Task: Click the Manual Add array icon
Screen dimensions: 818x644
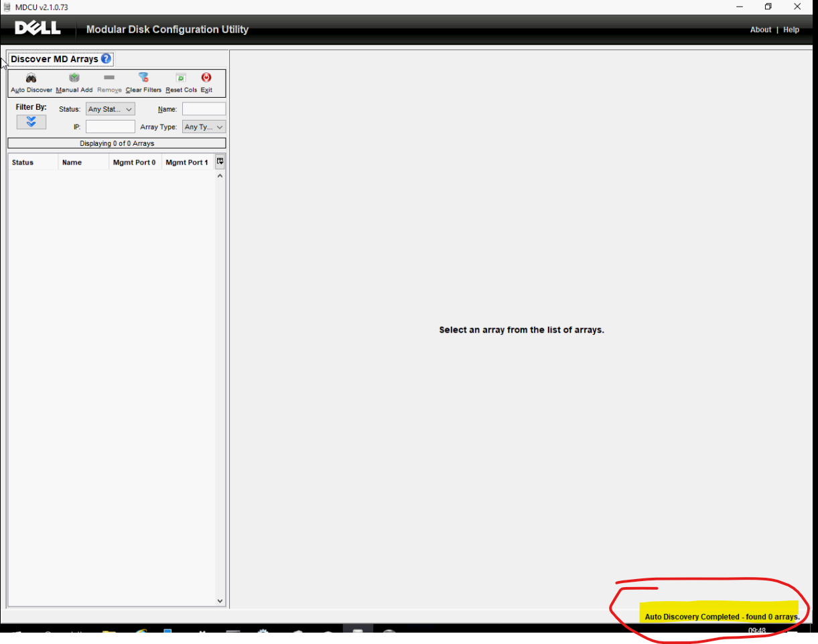Action: (74, 78)
